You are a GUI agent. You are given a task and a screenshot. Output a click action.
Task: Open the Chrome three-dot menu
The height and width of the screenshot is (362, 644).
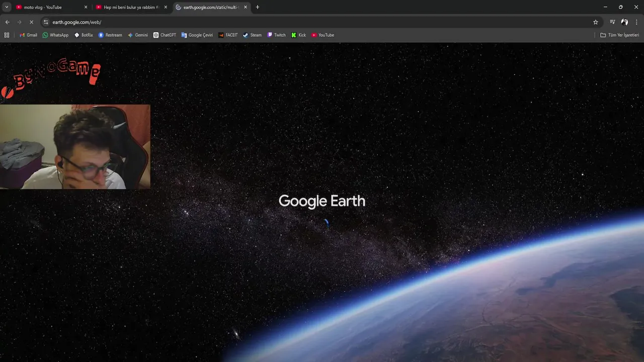[x=637, y=22]
